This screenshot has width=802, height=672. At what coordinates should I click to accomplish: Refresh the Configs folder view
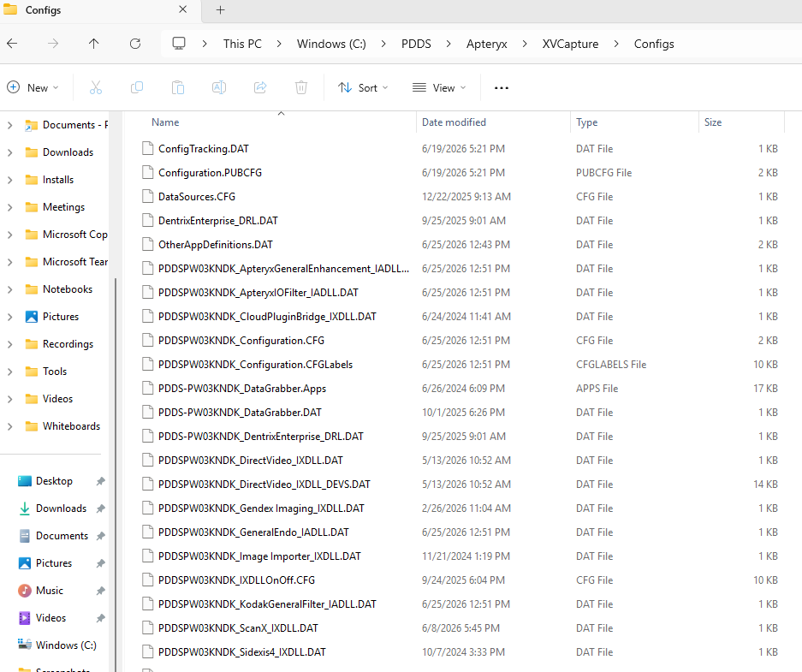click(135, 44)
